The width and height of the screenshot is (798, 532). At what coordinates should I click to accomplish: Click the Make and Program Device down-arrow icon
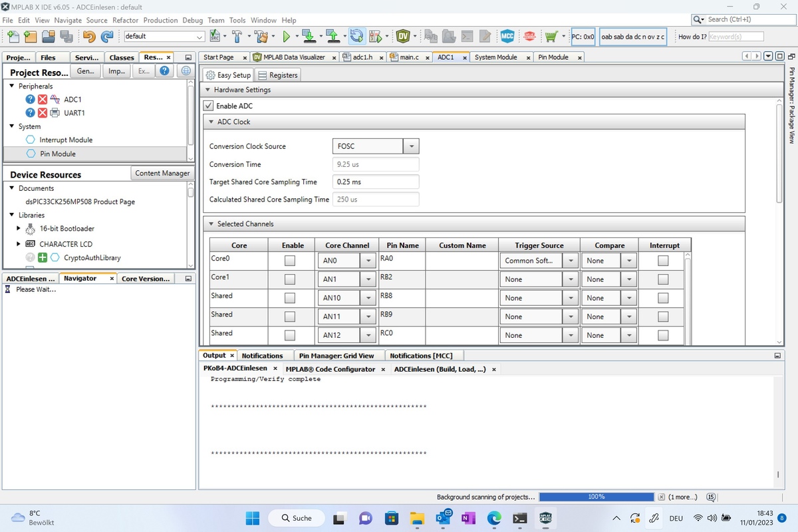pyautogui.click(x=308, y=36)
